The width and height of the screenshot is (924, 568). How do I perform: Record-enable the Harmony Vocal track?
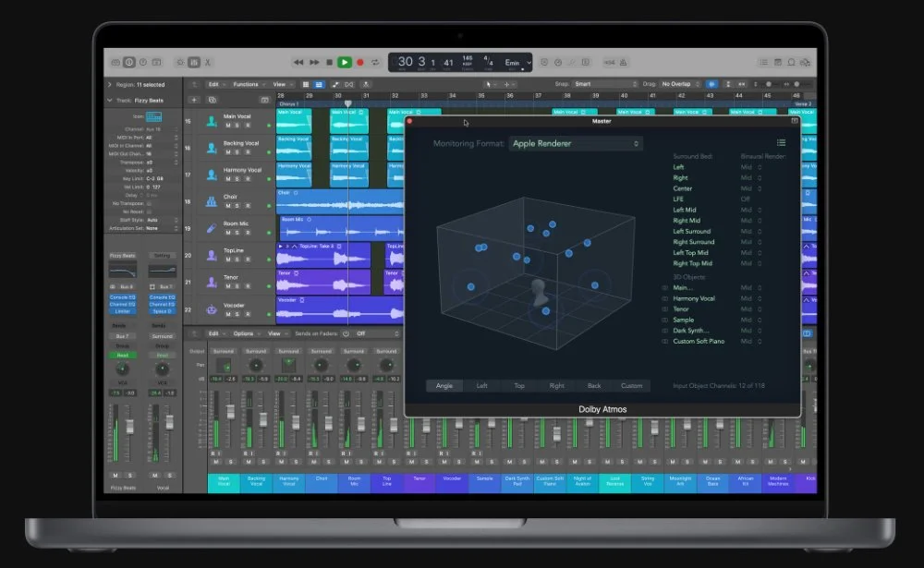coord(248,178)
